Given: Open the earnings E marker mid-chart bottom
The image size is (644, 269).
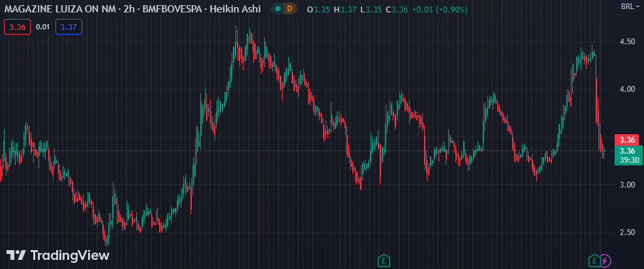Looking at the screenshot, I should click(x=384, y=260).
